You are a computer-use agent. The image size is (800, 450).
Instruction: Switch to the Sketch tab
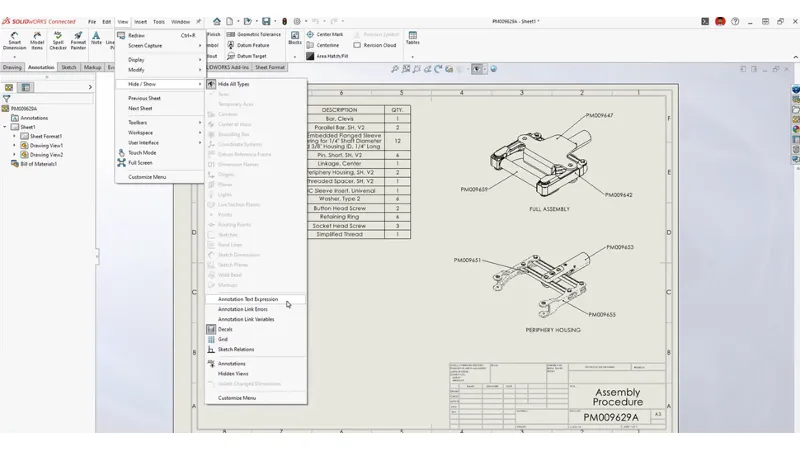pyautogui.click(x=68, y=67)
